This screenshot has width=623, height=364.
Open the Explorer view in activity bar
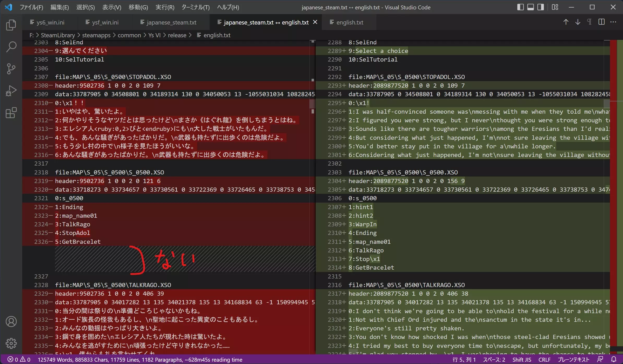(11, 25)
